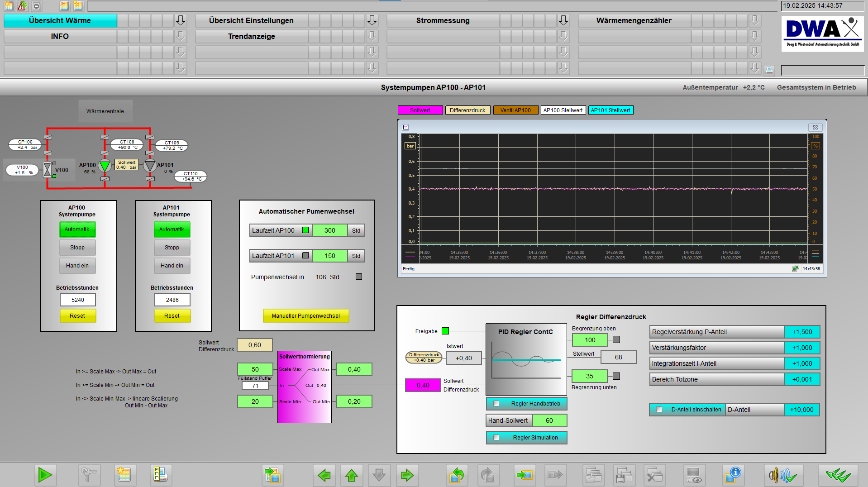Click the green double checkmark icon
868x487 pixels.
(x=838, y=475)
